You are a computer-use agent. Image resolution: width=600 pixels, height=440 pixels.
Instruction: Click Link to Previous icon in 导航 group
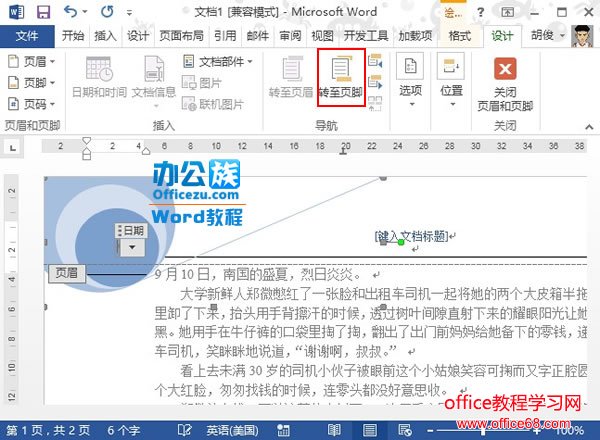pyautogui.click(x=375, y=103)
